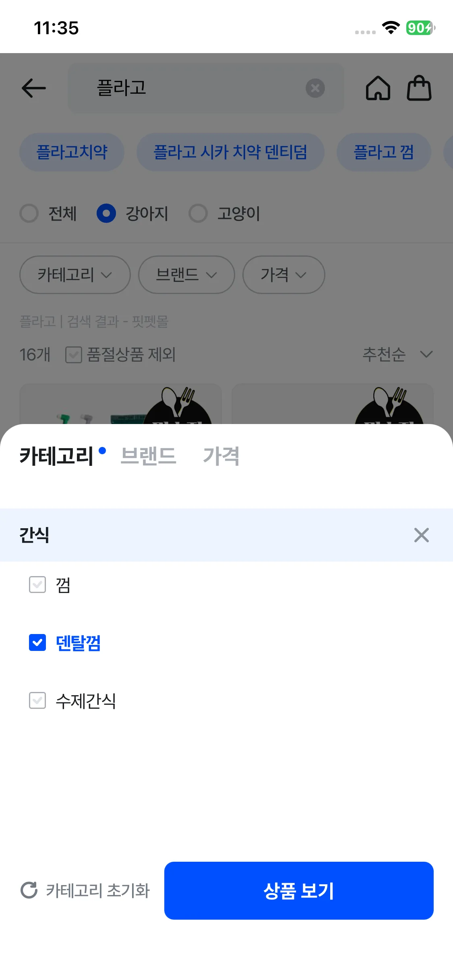The width and height of the screenshot is (453, 980).
Task: Switch to the 브랜드 tab in sheet
Action: tap(148, 456)
